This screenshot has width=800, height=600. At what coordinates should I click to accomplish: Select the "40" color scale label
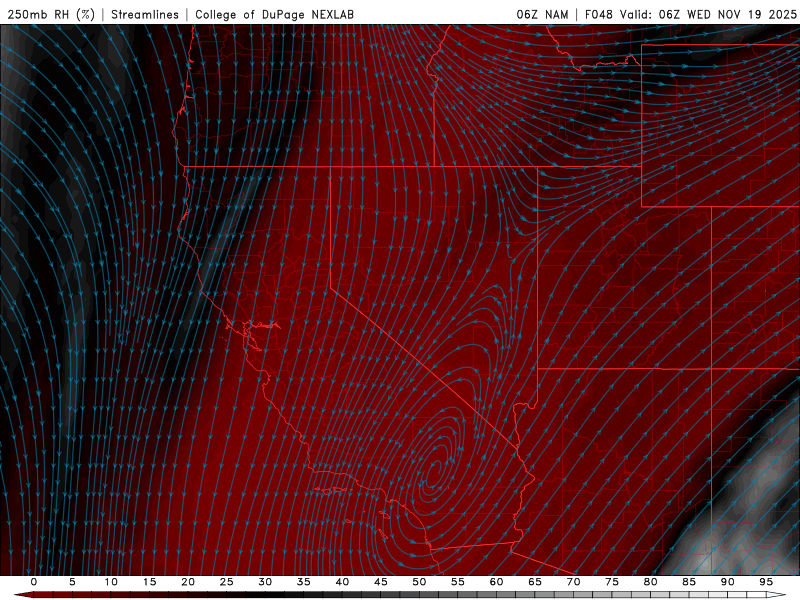[x=342, y=582]
